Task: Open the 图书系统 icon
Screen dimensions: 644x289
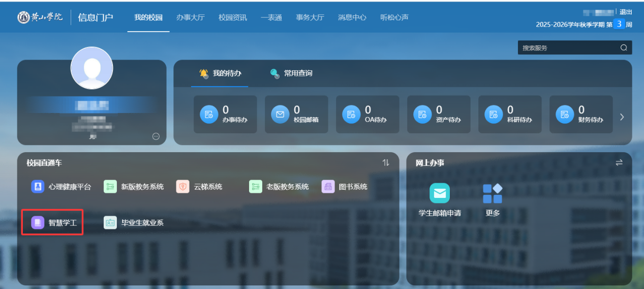Action: coord(328,187)
